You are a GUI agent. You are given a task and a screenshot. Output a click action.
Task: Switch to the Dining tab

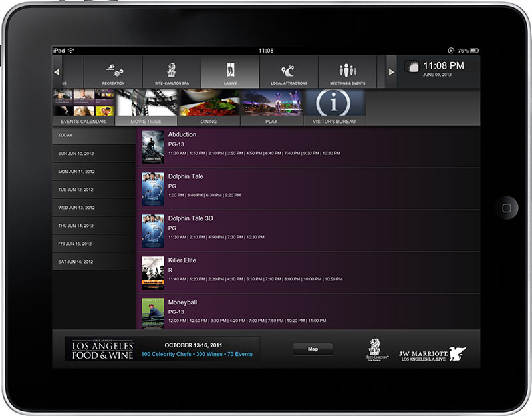click(x=209, y=122)
